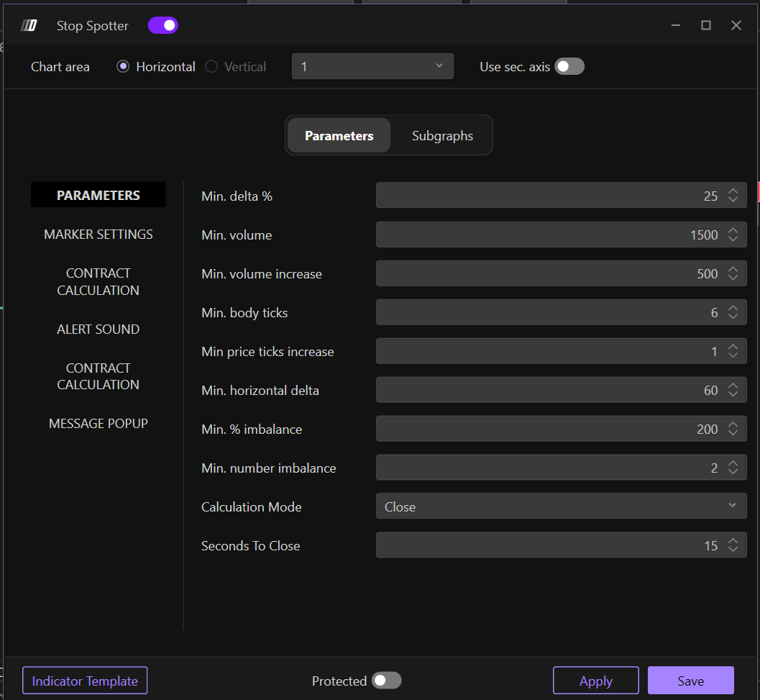Screen dimensions: 760x700
Task: Enable the Use sec. axis switch
Action: tap(569, 67)
